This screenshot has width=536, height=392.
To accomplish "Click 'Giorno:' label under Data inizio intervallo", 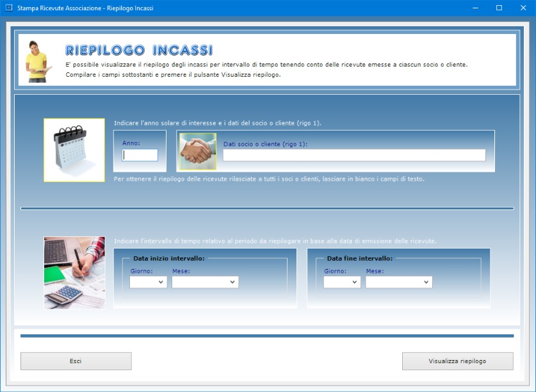I will click(x=142, y=271).
